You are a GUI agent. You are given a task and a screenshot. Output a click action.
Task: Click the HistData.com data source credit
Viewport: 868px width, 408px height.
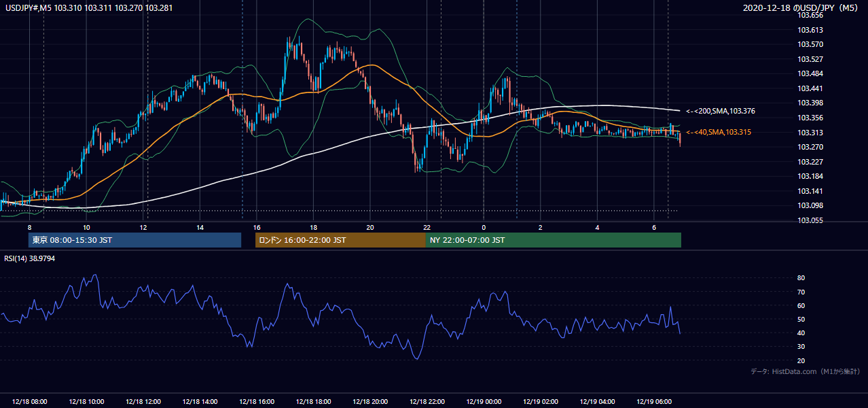(806, 371)
